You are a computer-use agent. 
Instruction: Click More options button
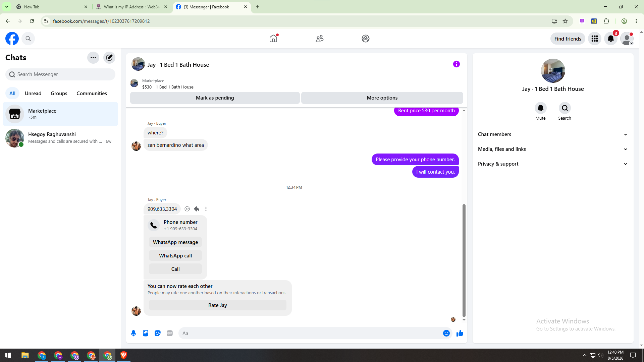382,98
